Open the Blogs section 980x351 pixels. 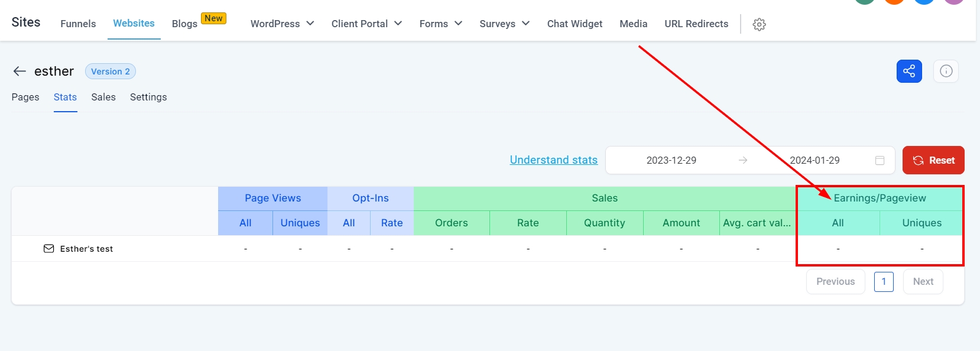(184, 24)
